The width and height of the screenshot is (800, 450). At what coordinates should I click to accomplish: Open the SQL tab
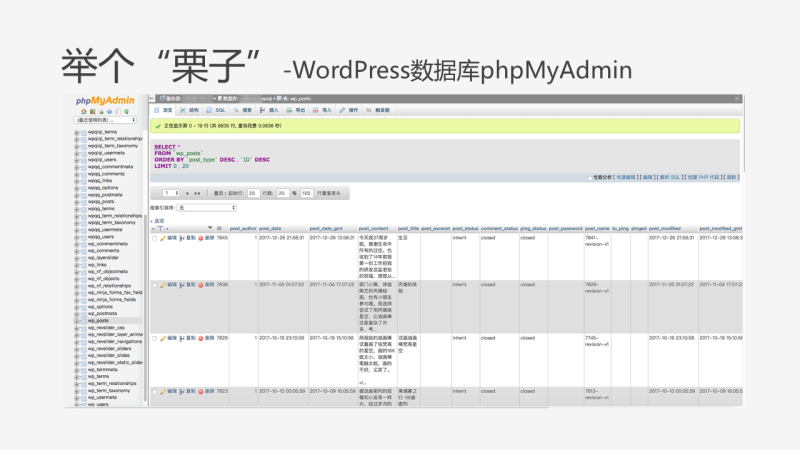216,110
